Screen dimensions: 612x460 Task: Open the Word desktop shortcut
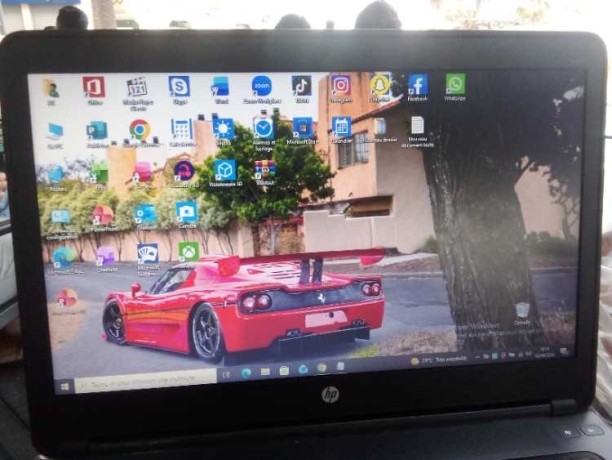(221, 90)
